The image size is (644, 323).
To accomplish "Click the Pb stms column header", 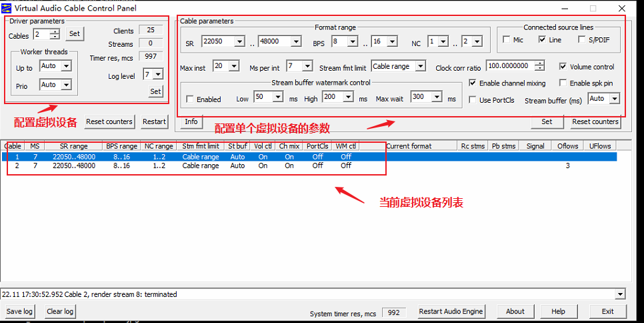I will point(503,146).
